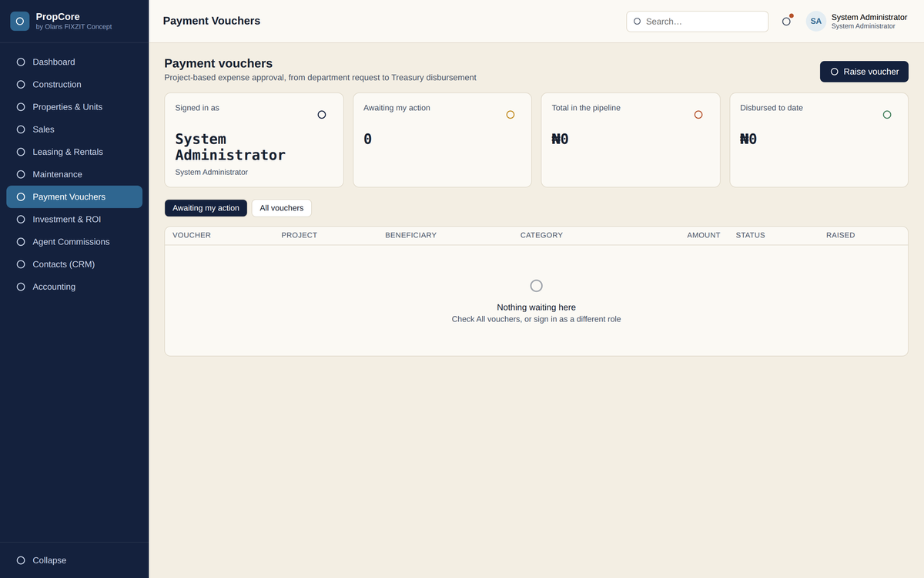Click the PropCore logo icon

(20, 21)
